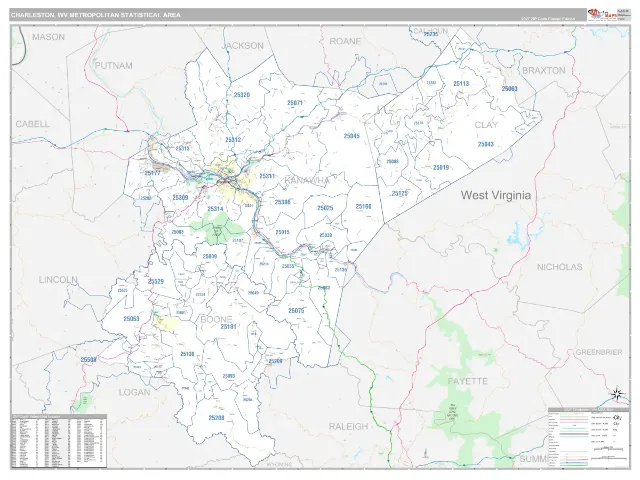640x480 pixels.
Task: Click ZIP code 25043 label
Action: (x=486, y=144)
